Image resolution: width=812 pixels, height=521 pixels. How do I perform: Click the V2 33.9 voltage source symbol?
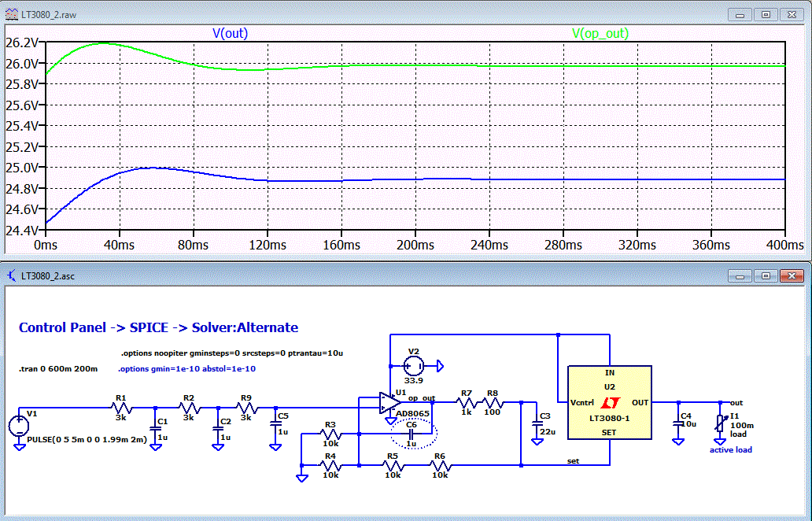(x=414, y=366)
